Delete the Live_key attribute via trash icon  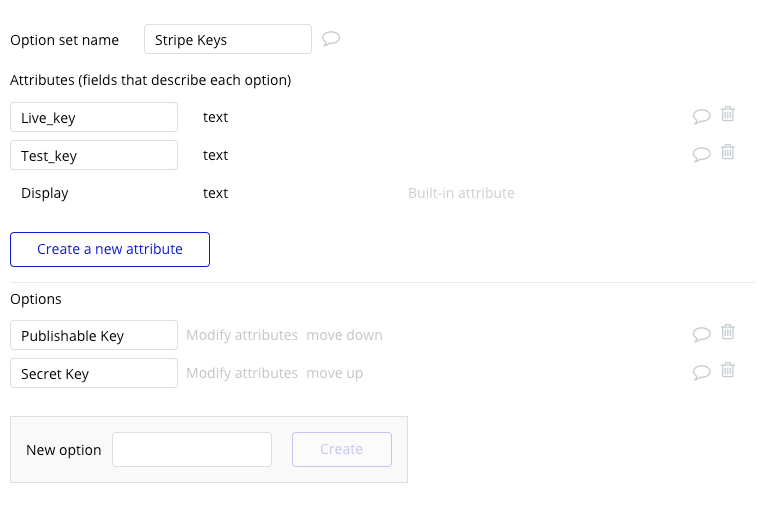[x=728, y=114]
